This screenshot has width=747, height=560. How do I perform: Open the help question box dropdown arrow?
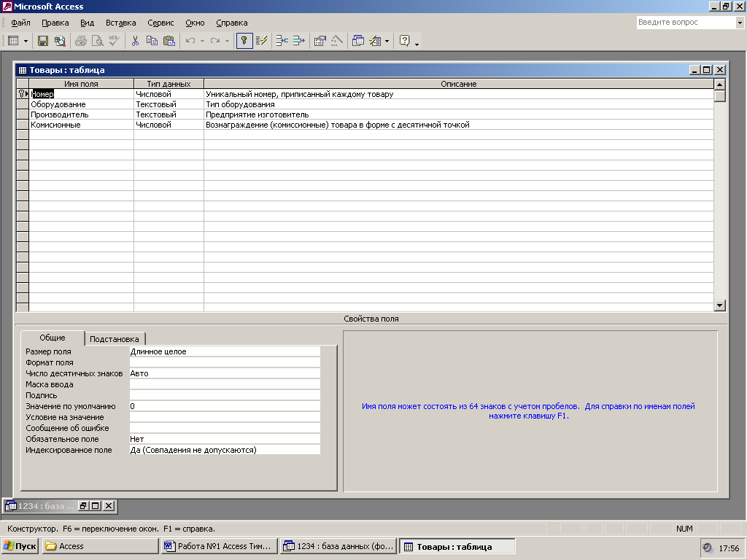point(740,23)
